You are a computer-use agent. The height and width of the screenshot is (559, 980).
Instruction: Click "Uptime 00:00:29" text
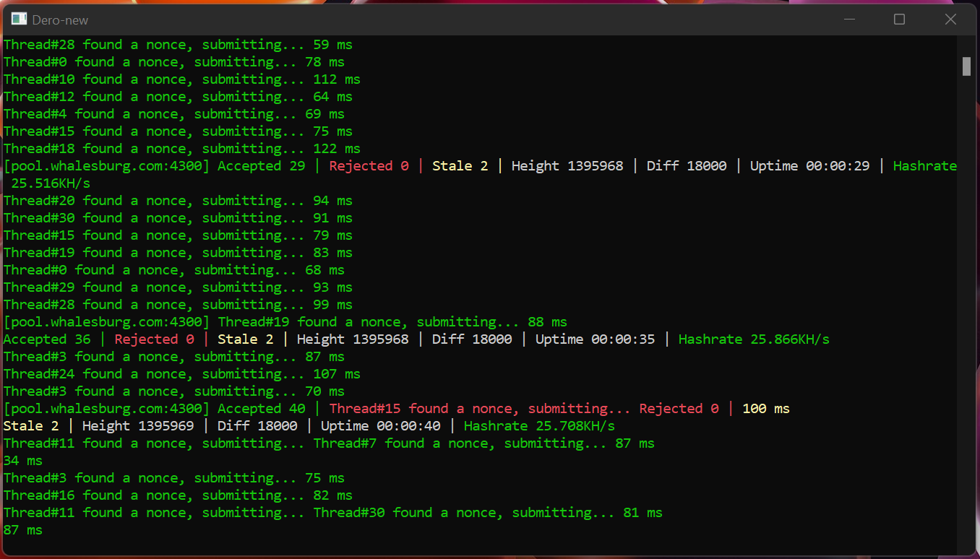[809, 166]
